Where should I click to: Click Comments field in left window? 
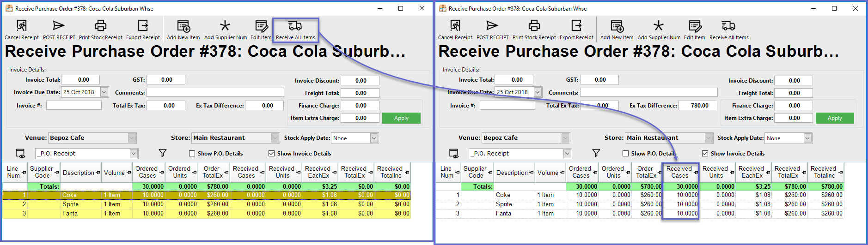[215, 92]
